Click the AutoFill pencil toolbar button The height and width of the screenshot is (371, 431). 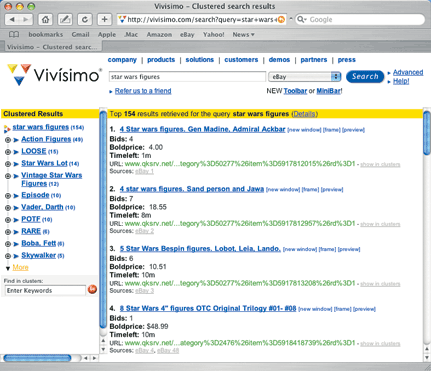tap(65, 19)
